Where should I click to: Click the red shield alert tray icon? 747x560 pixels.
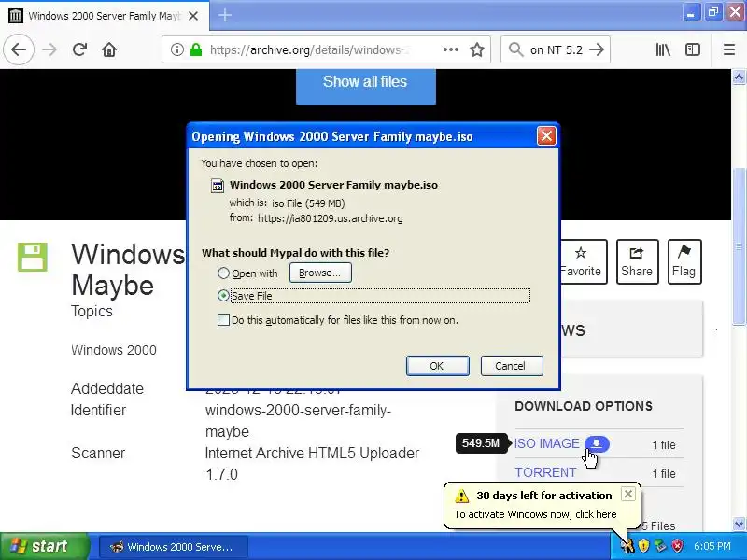(677, 546)
